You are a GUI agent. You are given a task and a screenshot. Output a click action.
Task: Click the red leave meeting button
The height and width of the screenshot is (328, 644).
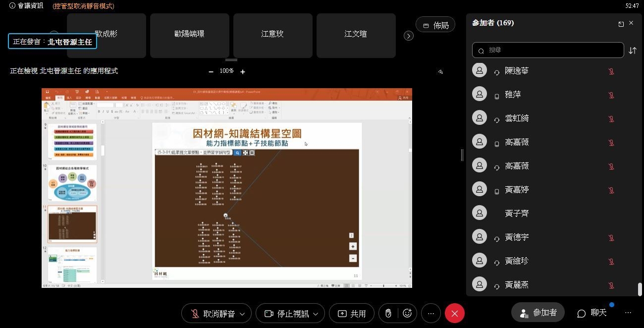point(454,313)
